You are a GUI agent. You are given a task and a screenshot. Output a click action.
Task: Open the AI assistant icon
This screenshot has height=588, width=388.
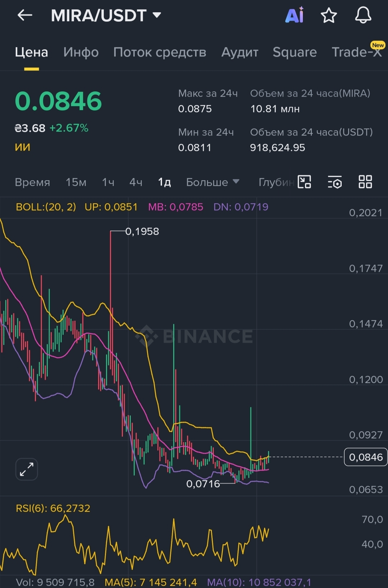[x=295, y=15]
